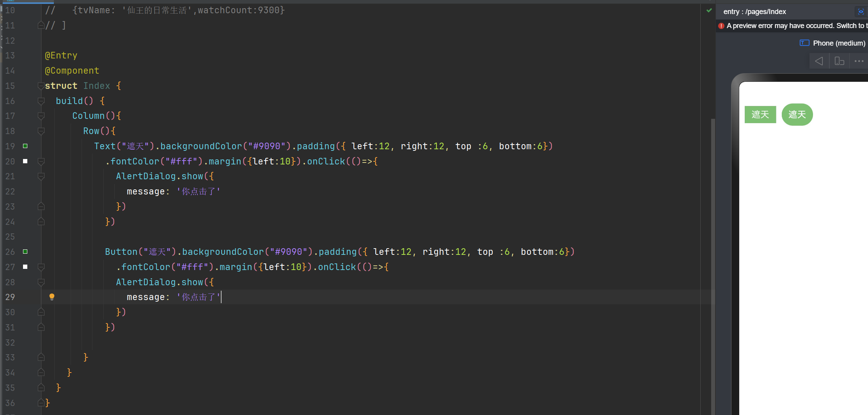The image size is (868, 415).
Task: Click the green color swatch on line 26
Action: pyautogui.click(x=25, y=252)
